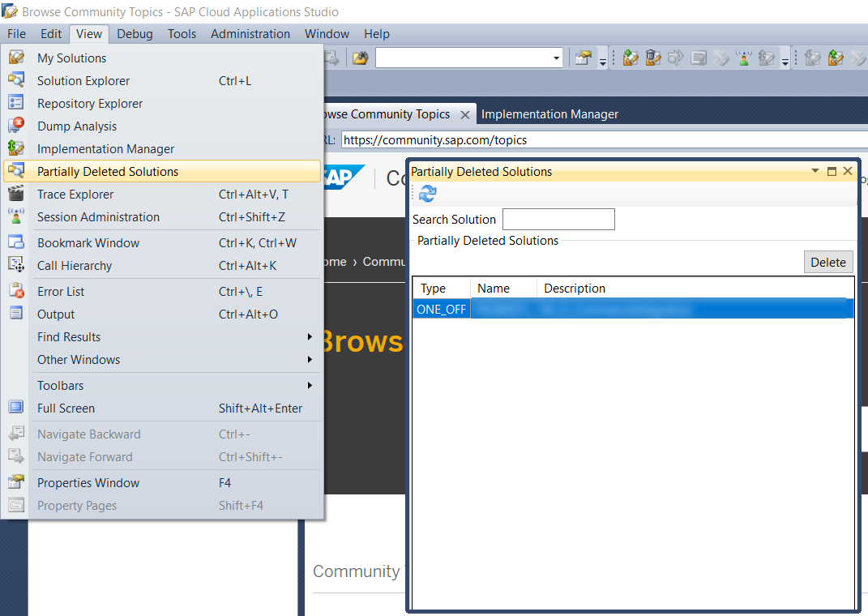
Task: Click the Community breadcrumb link in the web page
Action: click(x=384, y=261)
